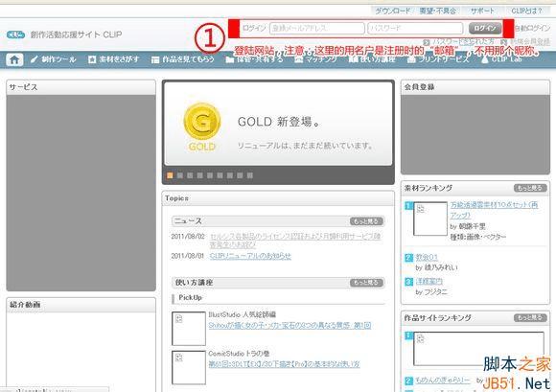The image size is (556, 392).
Task: Click the サポート top link
Action: pyautogui.click(x=482, y=11)
